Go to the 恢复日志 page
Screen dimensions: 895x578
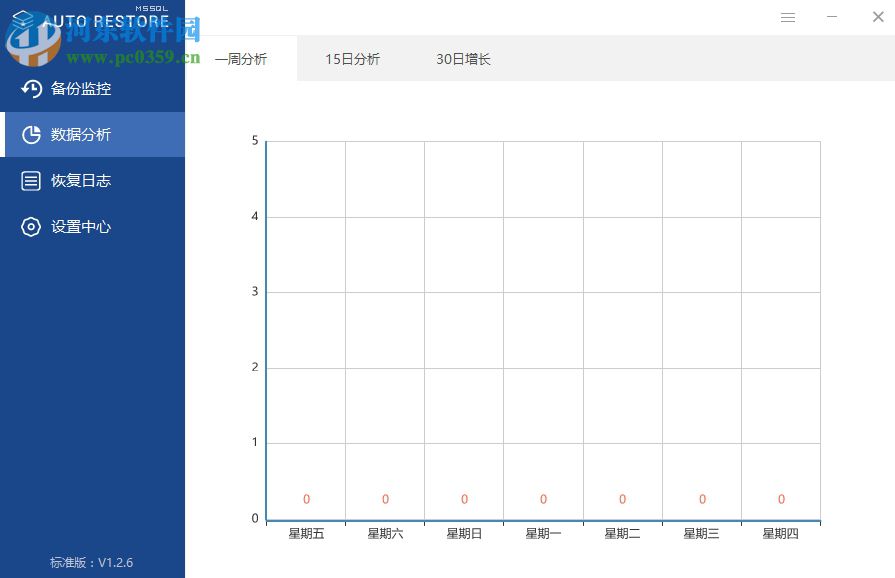pyautogui.click(x=92, y=181)
